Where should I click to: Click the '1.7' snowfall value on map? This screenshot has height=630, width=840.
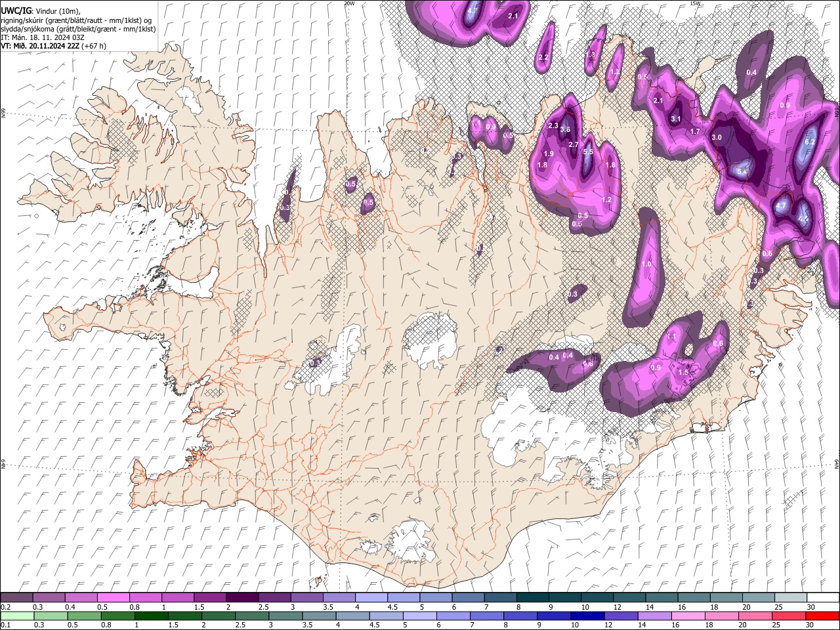pos(695,131)
